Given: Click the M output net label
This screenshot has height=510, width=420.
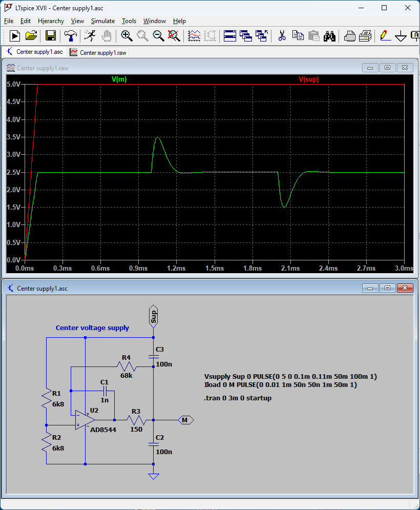Looking at the screenshot, I should click(186, 420).
